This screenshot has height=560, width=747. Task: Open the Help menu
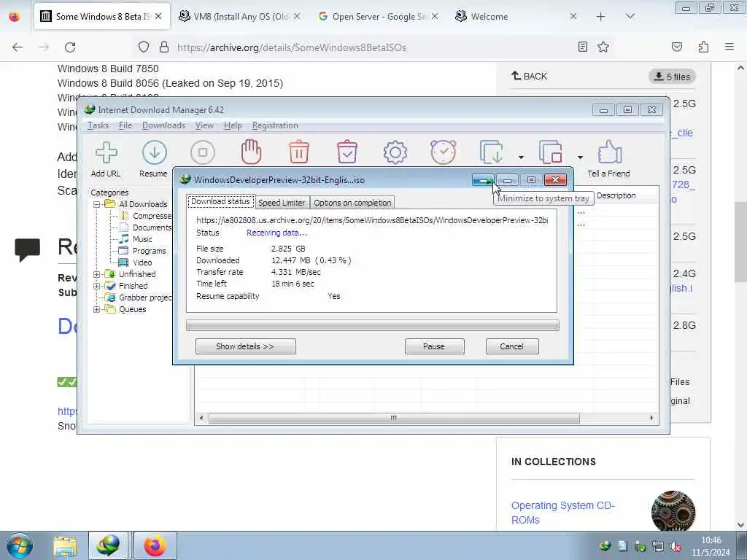point(233,125)
